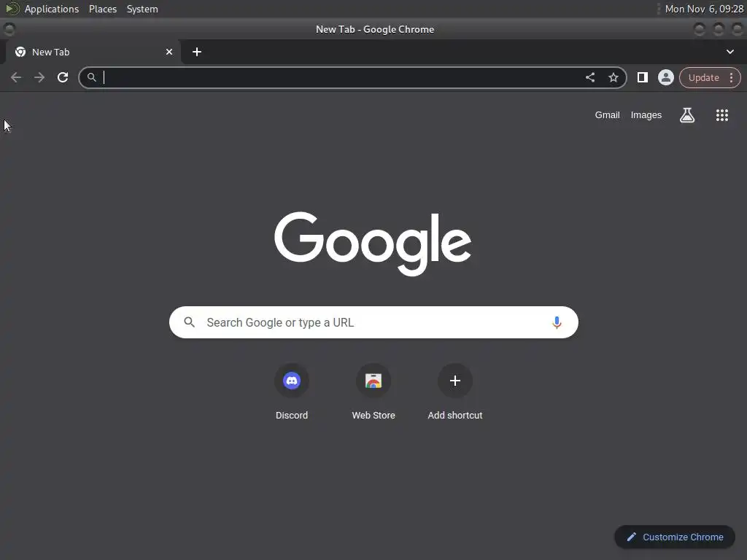Add a new shortcut tile
This screenshot has width=747, height=560.
pos(455,392)
